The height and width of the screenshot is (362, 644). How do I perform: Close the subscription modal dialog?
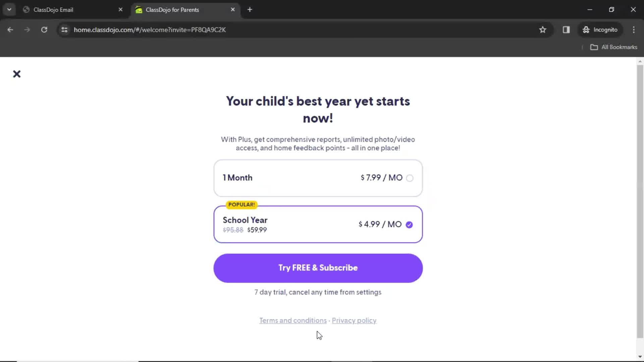[16, 74]
